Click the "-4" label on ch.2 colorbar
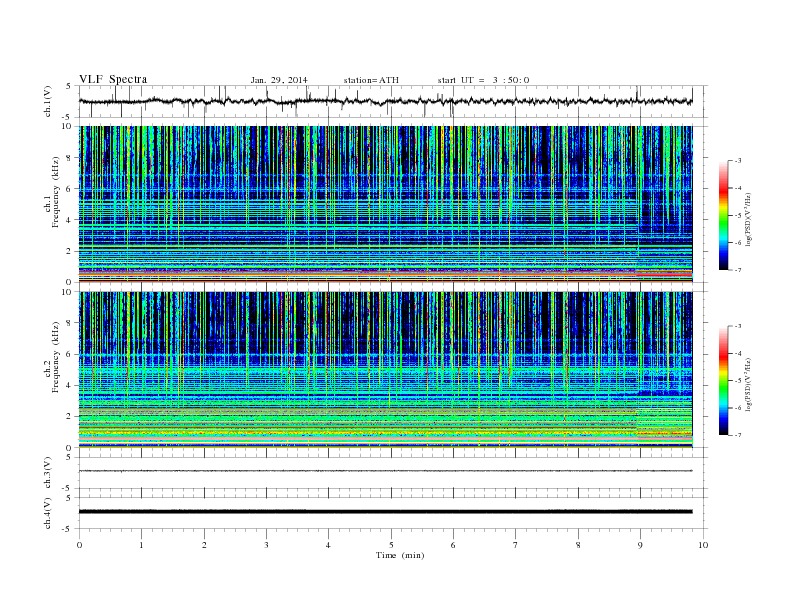Screen dimensions: 792x612 coord(738,353)
